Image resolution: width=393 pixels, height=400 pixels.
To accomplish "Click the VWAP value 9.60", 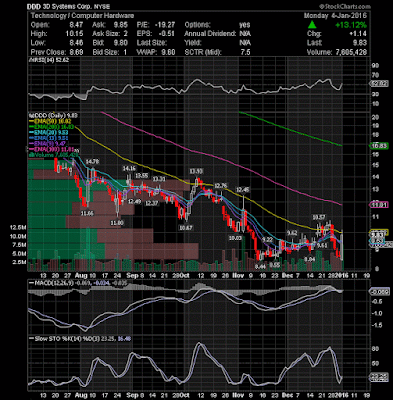I will coord(168,52).
